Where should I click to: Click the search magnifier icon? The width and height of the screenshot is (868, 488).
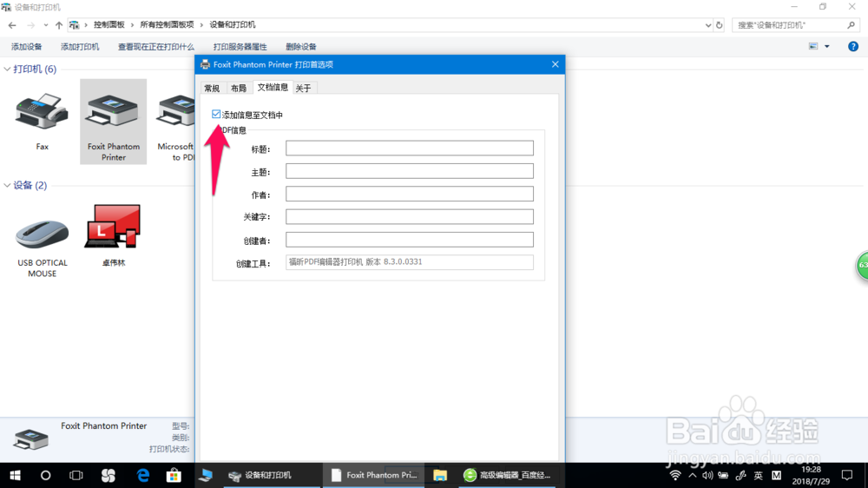tap(851, 25)
